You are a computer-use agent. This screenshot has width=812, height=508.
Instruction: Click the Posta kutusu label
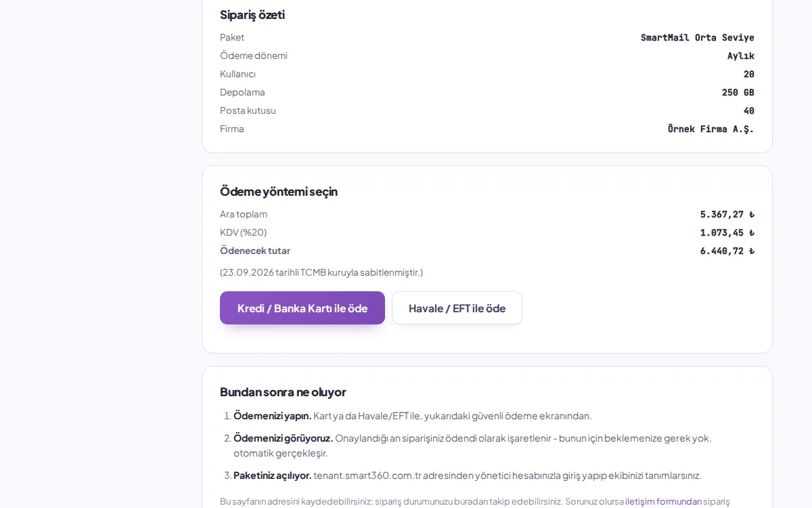point(248,110)
